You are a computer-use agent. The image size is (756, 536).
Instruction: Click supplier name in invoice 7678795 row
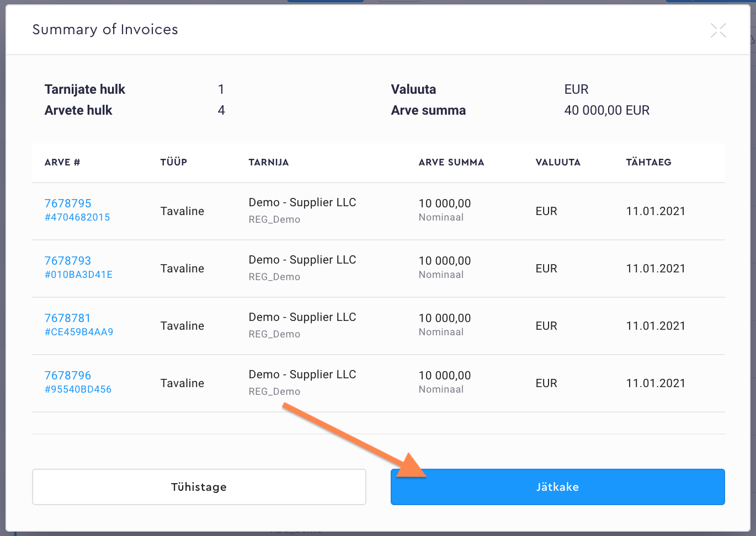(302, 202)
